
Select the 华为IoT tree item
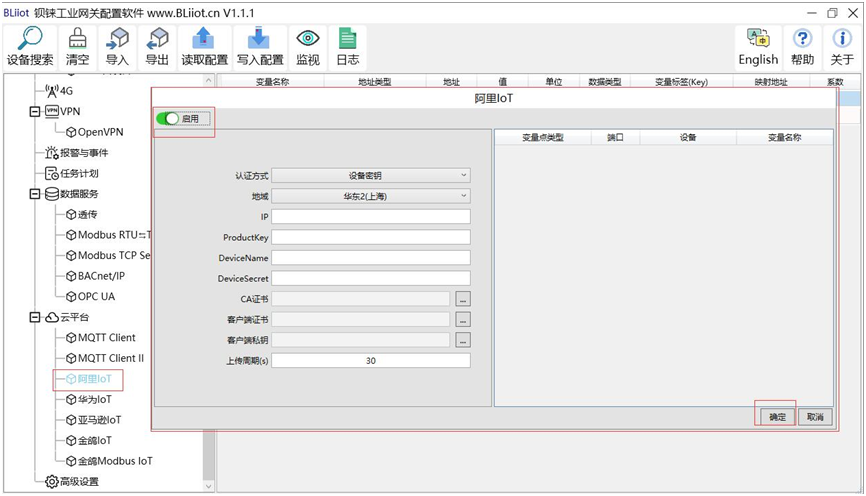coord(89,399)
